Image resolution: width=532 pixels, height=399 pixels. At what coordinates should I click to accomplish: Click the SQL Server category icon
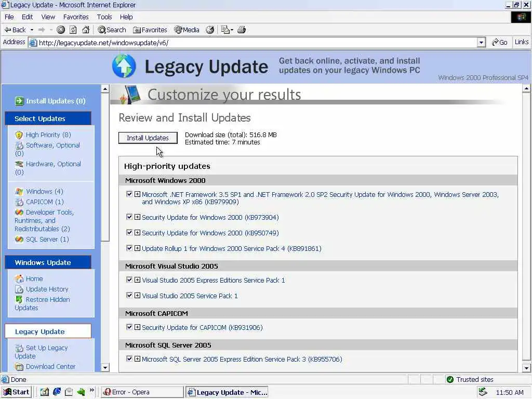click(x=19, y=240)
